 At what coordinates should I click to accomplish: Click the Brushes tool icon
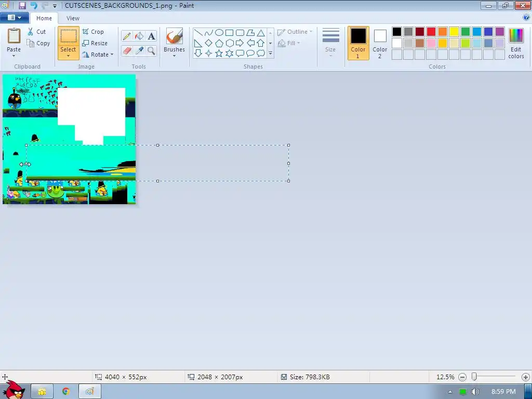click(x=175, y=36)
